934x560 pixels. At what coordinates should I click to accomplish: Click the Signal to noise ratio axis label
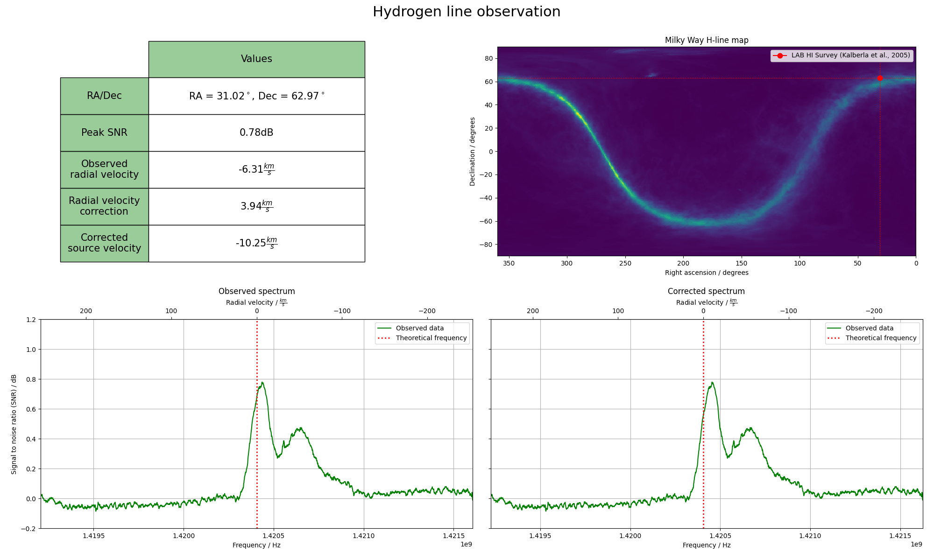click(x=14, y=424)
